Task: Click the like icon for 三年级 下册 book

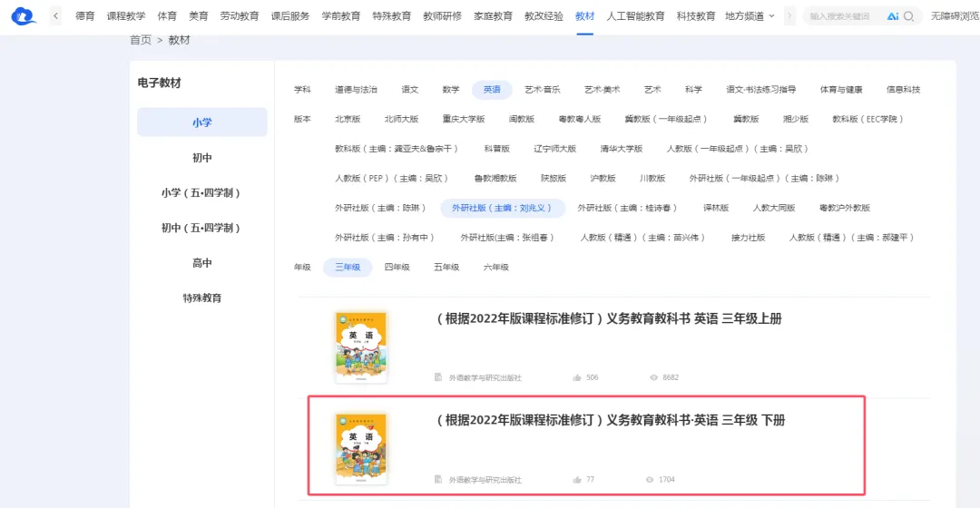Action: pos(577,479)
